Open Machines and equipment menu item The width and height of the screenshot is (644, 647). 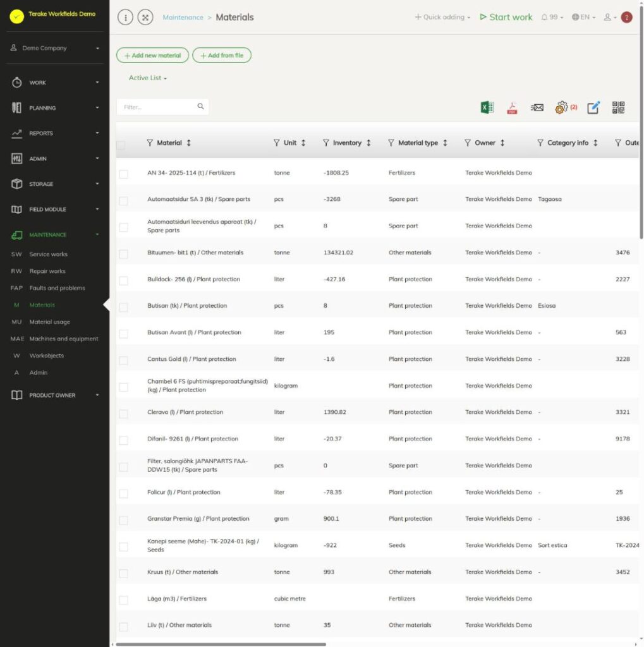coord(64,339)
